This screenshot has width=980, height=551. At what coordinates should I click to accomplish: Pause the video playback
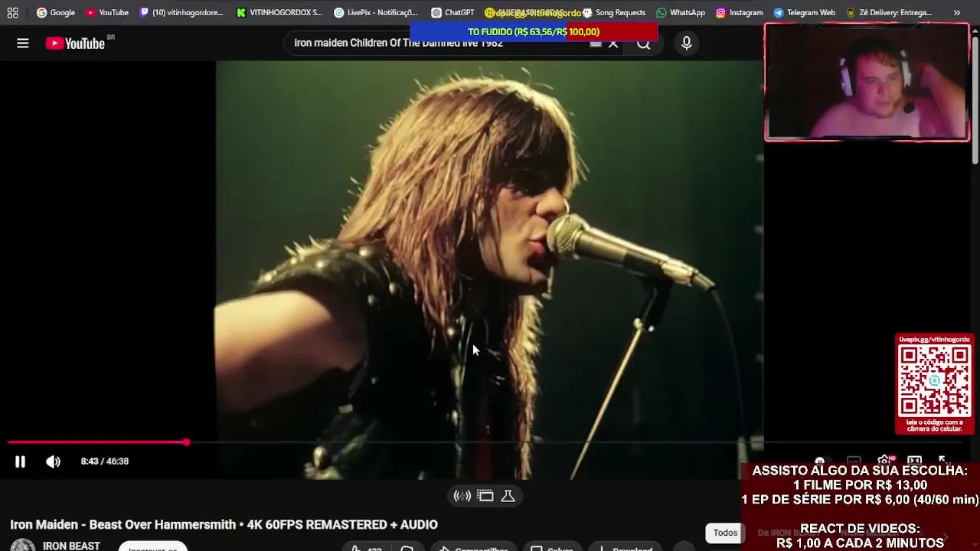coord(20,461)
